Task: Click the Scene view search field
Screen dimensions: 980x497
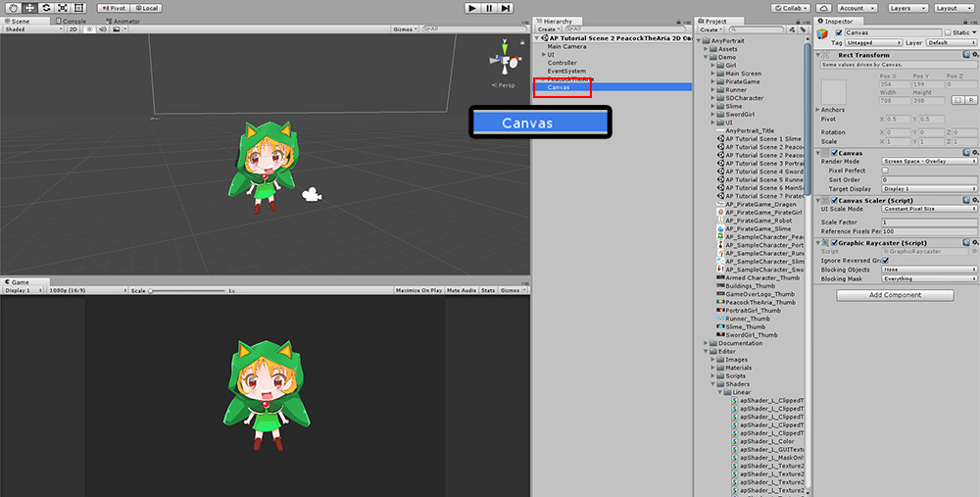Action: pyautogui.click(x=473, y=28)
